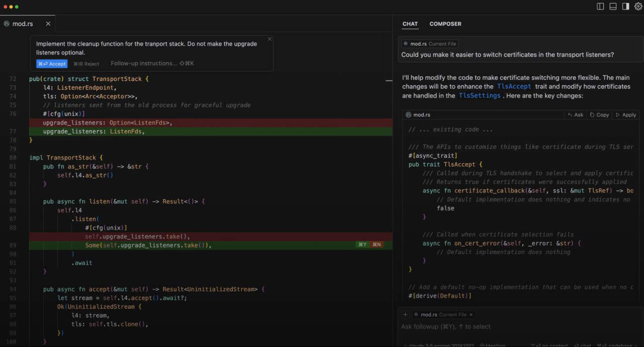Click removed line 'upgrade_listeners: Option<ListenFds>,'
Viewport: 644px width, 347px height.
coord(108,123)
